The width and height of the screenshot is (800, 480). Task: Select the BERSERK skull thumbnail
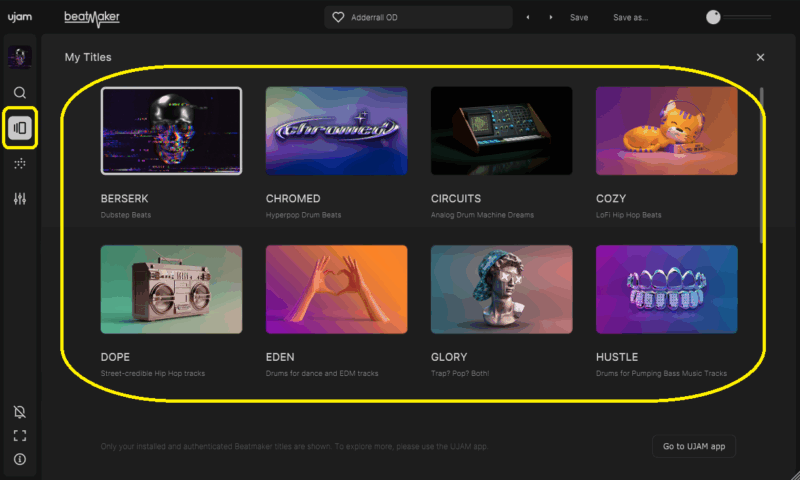[171, 131]
